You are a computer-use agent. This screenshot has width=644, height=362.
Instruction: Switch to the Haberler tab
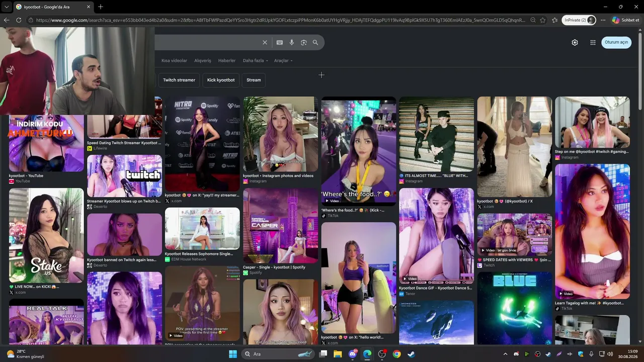click(x=227, y=60)
